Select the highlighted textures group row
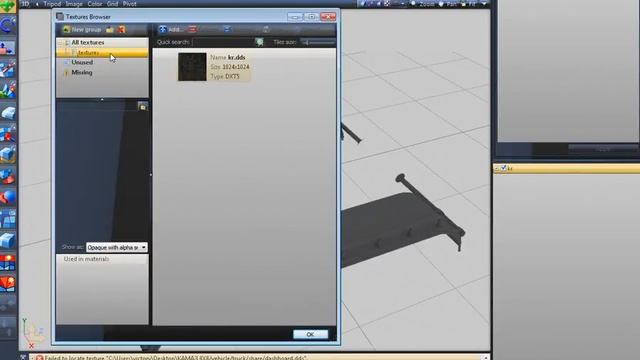Image resolution: width=640 pixels, height=360 pixels. [102, 53]
